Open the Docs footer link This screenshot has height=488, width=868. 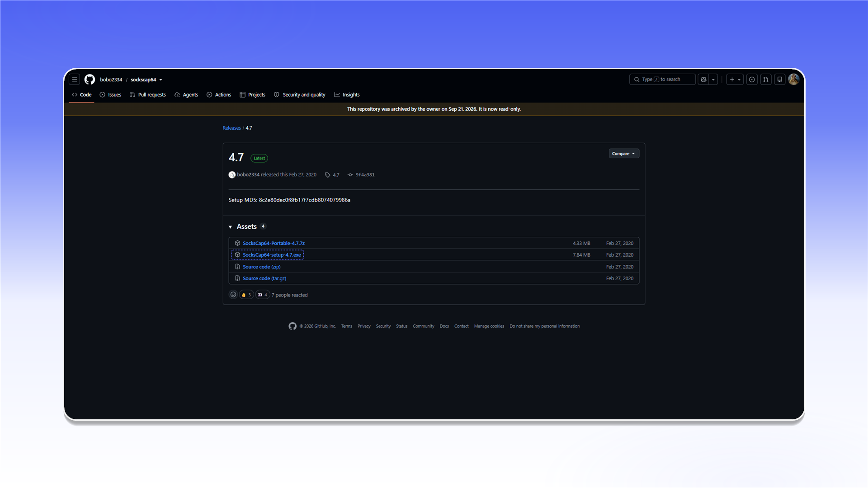pos(444,326)
